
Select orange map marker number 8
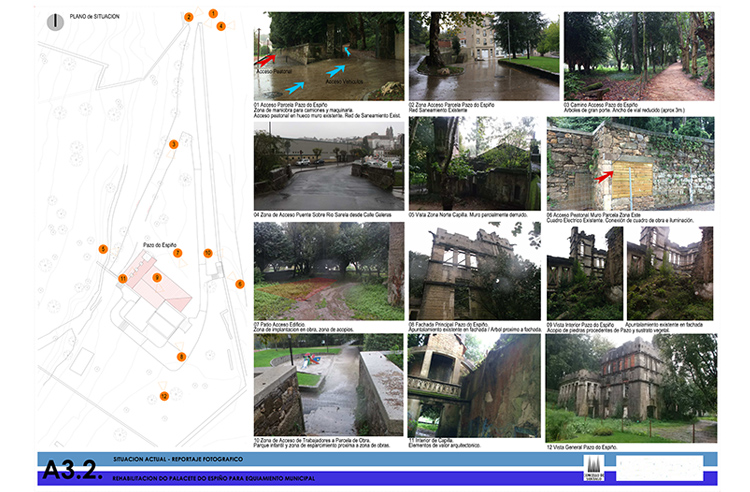(181, 356)
